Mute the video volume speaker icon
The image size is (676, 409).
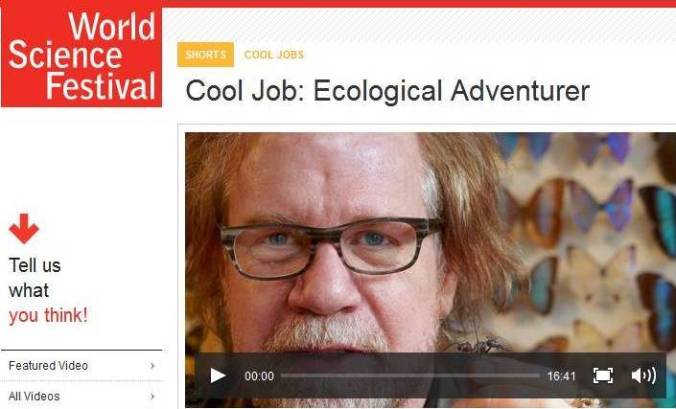coord(644,375)
